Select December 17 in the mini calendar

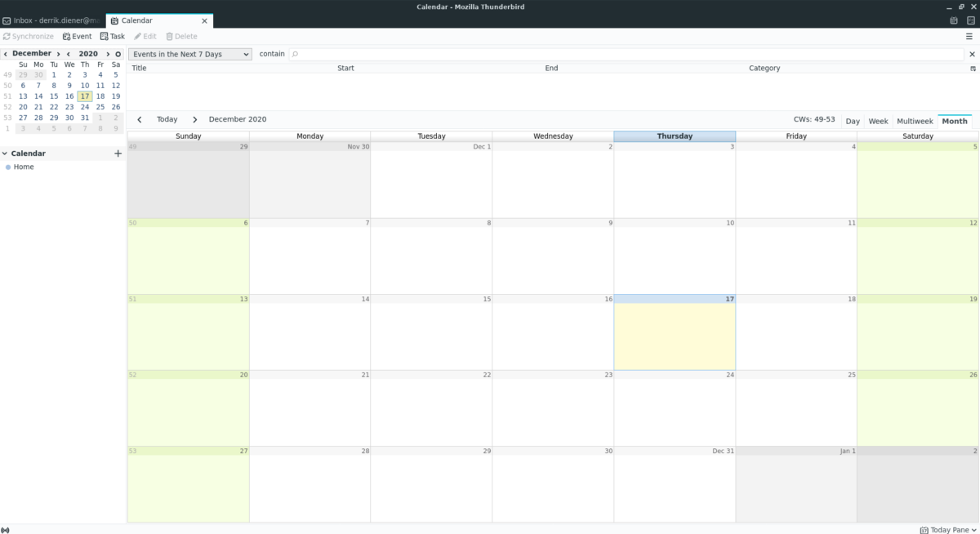(x=85, y=96)
